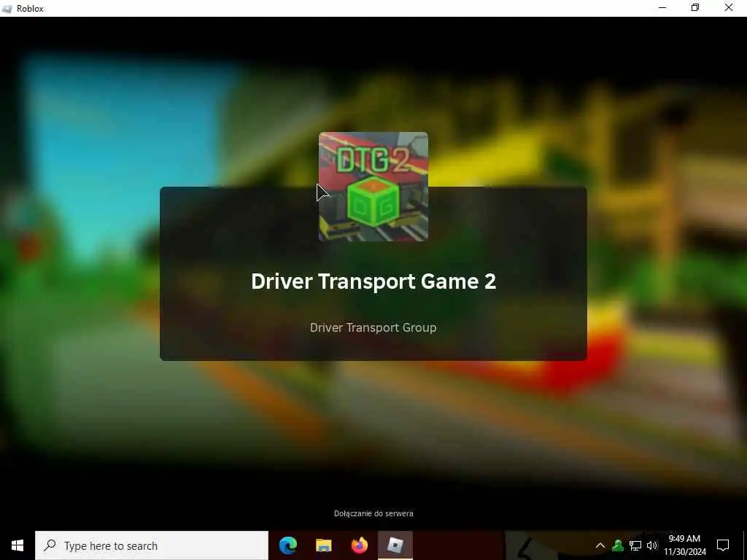Click the taskbar search box
The height and width of the screenshot is (560, 747).
click(152, 545)
